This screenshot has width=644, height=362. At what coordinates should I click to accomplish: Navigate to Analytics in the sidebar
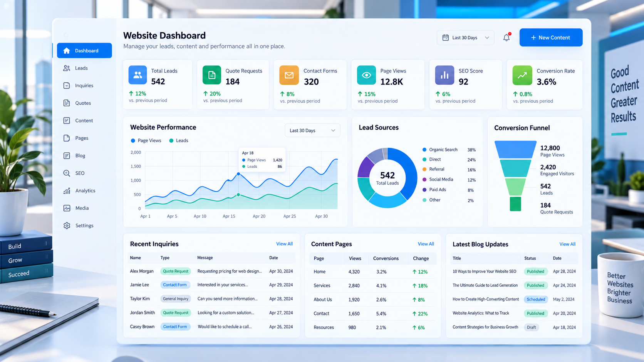point(85,190)
